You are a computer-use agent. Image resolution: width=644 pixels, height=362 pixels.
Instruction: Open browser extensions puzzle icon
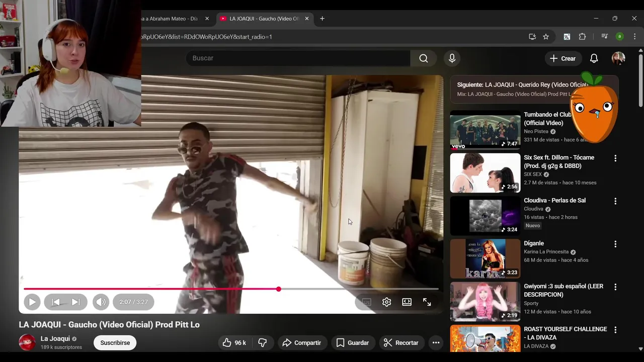(583, 37)
